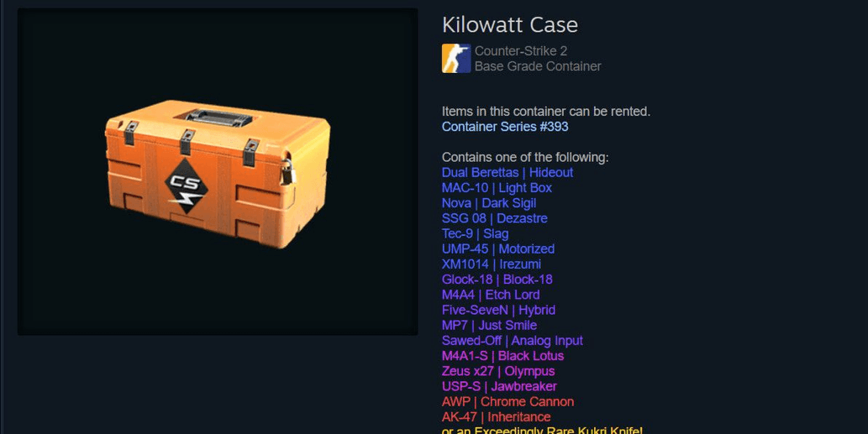Open Sawed-Off | Analog Input entry

[x=512, y=341]
